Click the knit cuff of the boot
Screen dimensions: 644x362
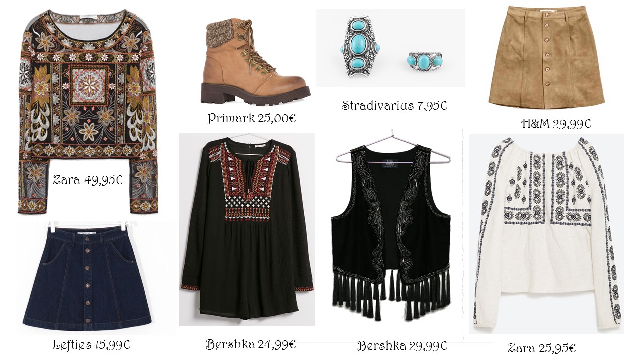pos(222,33)
